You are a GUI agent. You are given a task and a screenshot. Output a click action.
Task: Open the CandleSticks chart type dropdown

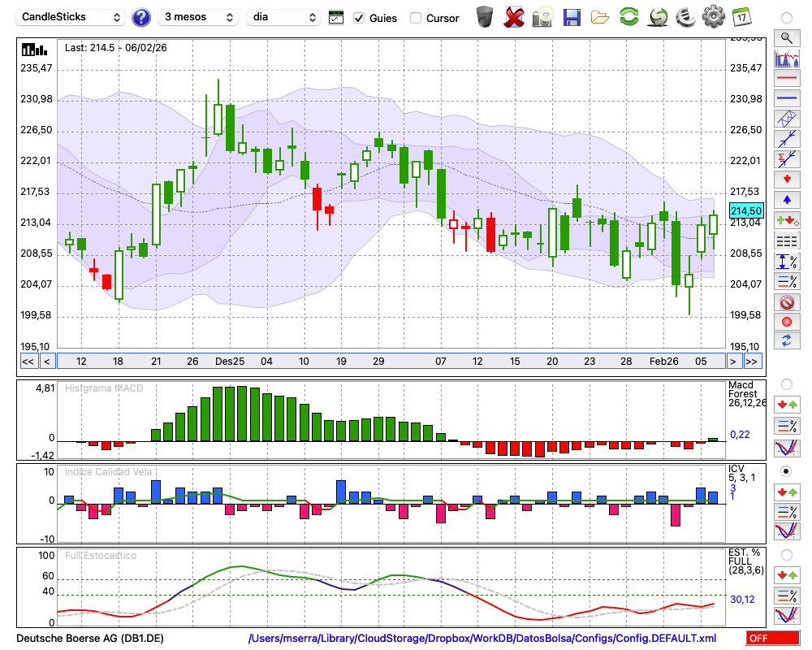tap(71, 17)
